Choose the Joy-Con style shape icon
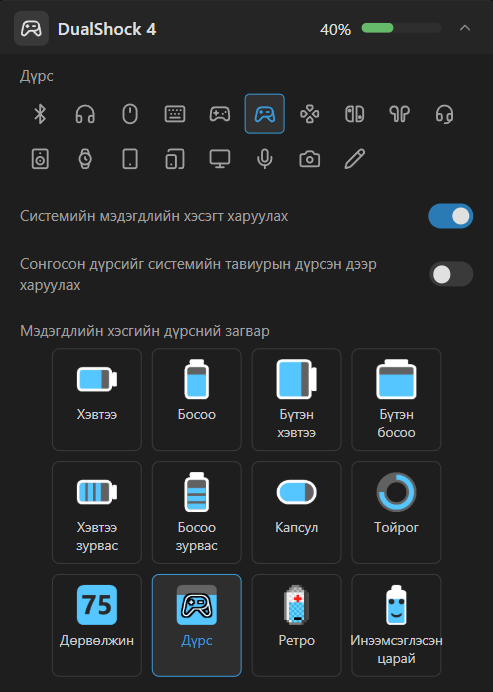Image resolution: width=493 pixels, height=692 pixels. point(354,114)
